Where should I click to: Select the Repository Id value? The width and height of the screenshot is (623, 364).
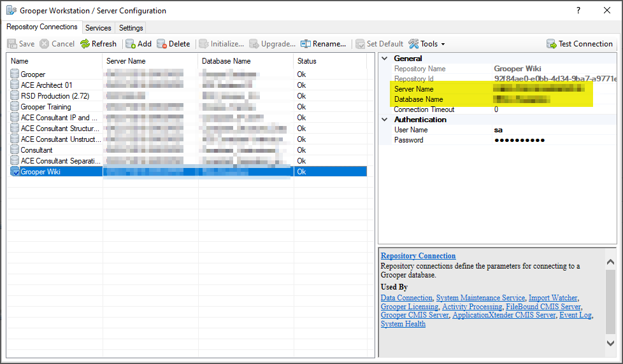[555, 79]
